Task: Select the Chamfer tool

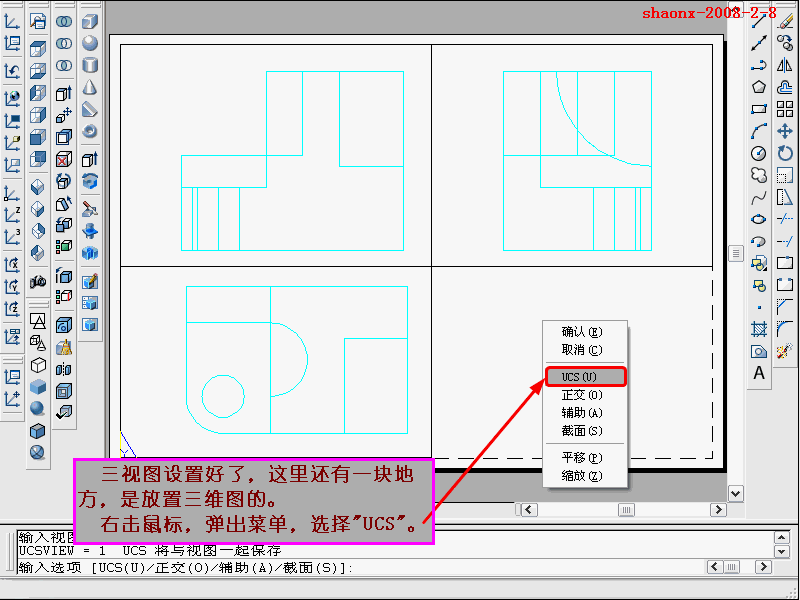Action: point(785,307)
